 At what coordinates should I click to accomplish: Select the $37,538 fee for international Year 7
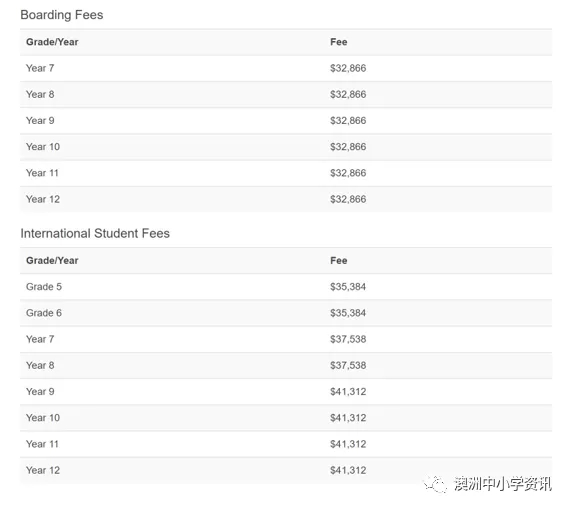click(x=348, y=339)
